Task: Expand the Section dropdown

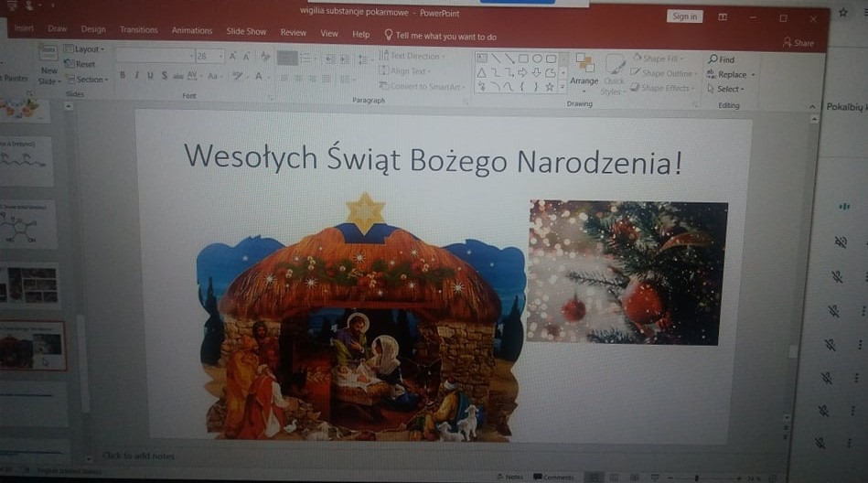Action: [x=89, y=80]
